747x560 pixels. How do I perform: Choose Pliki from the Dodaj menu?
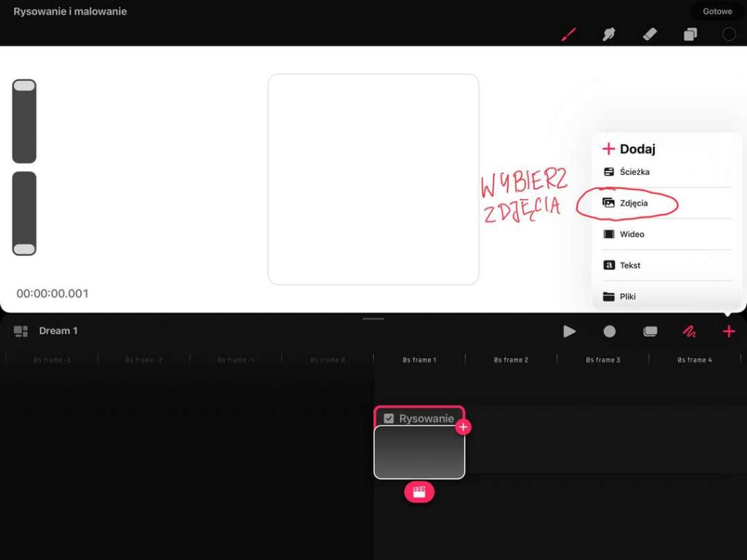666,296
